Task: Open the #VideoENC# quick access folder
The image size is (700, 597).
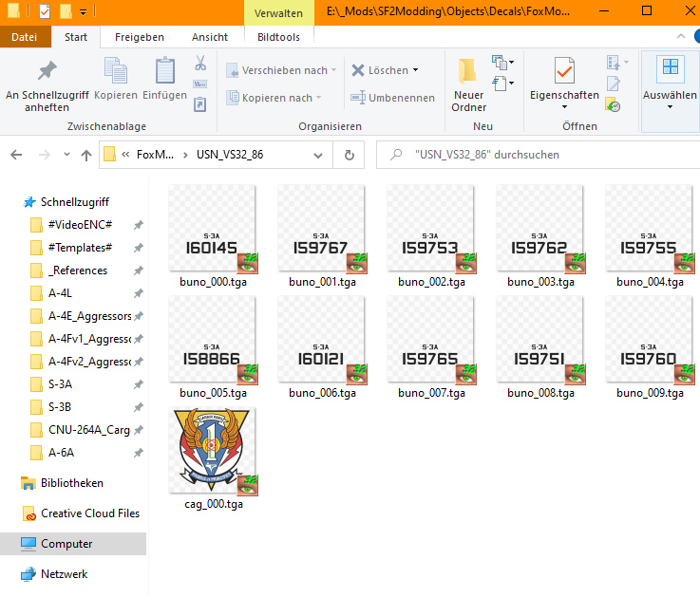Action: 80,224
